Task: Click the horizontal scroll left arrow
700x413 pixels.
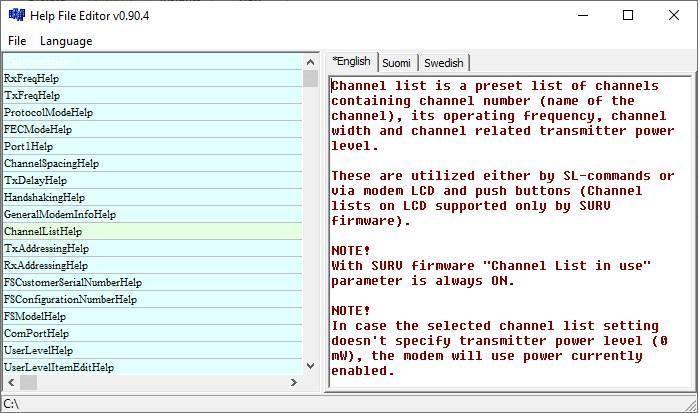Action: click(10, 383)
